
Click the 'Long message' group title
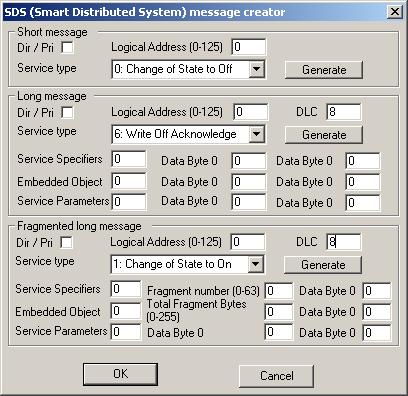(52, 96)
